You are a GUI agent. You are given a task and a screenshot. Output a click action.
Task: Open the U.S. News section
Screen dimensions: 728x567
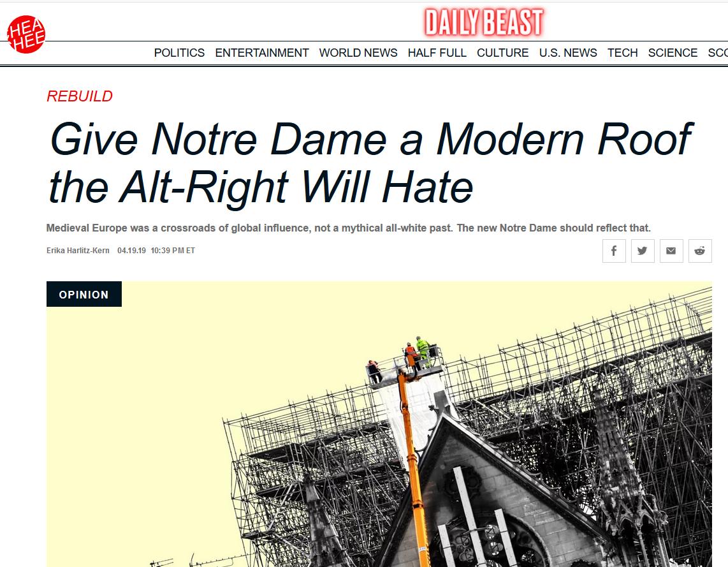pyautogui.click(x=568, y=53)
